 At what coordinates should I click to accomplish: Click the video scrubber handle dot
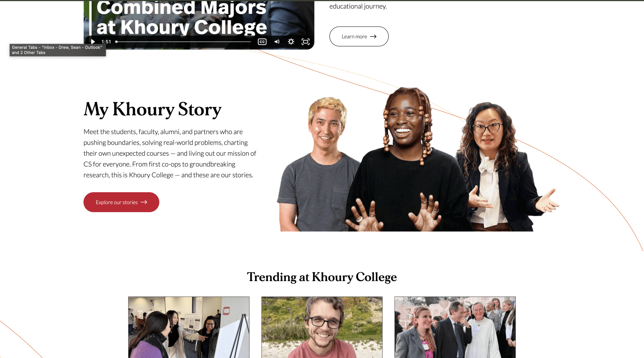click(x=116, y=42)
